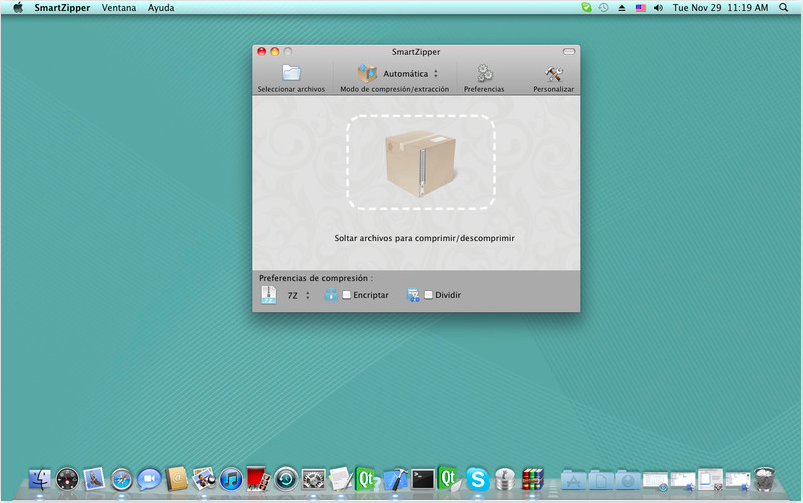Click the compression mode box icon
Image resolution: width=803 pixels, height=503 pixels.
(x=367, y=73)
